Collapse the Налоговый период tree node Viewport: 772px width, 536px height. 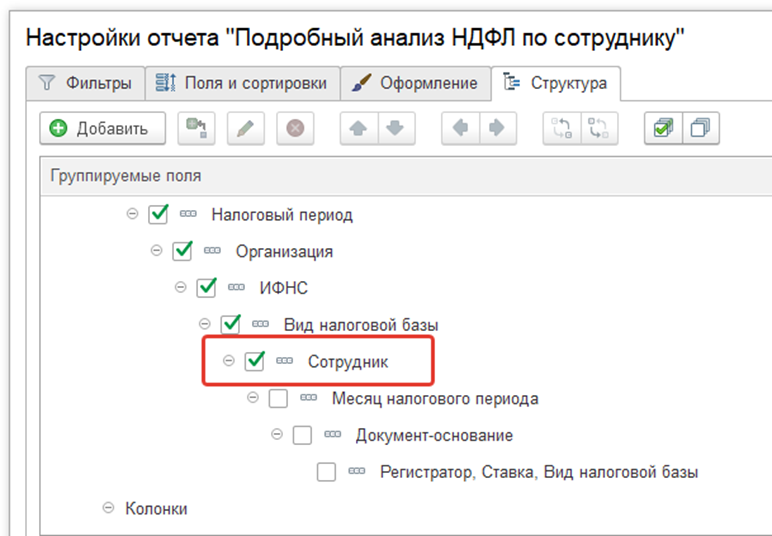click(132, 214)
